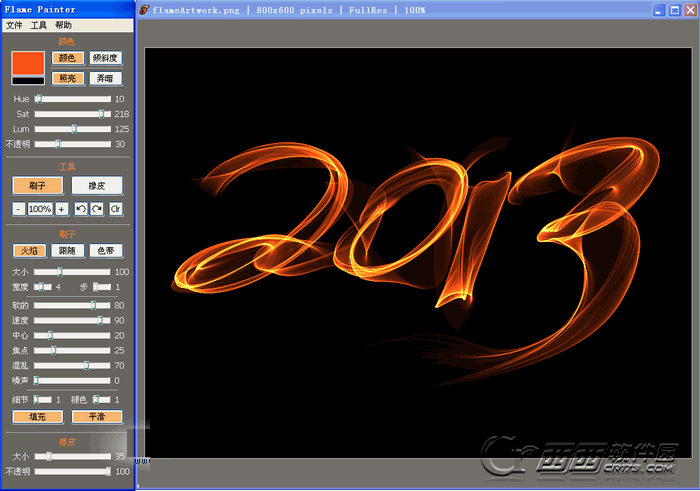Viewport: 700px width, 491px height.
Task: Click the Hue value 10
Action: coord(120,99)
